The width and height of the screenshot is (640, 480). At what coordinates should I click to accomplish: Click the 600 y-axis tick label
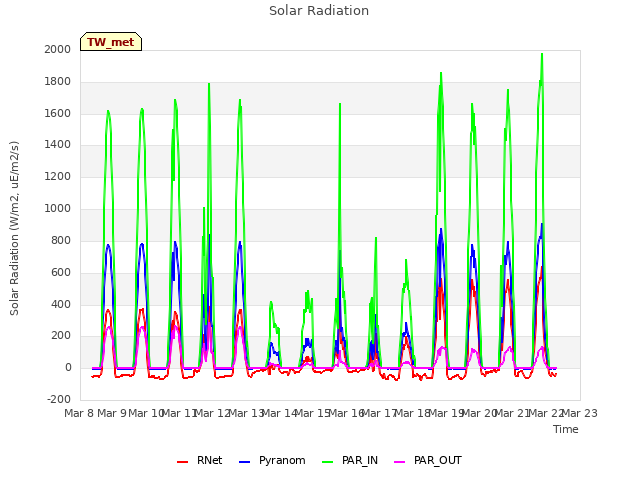pyautogui.click(x=61, y=272)
